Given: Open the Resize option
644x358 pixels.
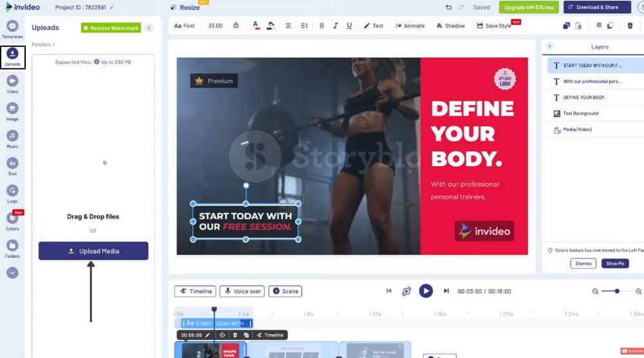Looking at the screenshot, I should coord(185,7).
